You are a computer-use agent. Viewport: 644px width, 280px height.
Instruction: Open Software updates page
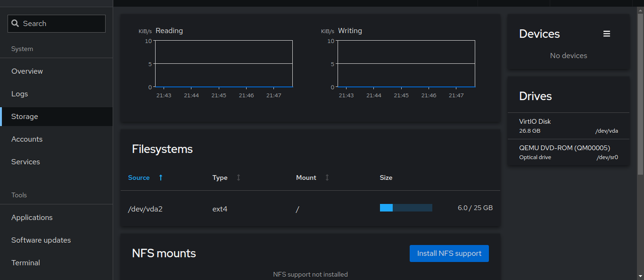pyautogui.click(x=56, y=240)
